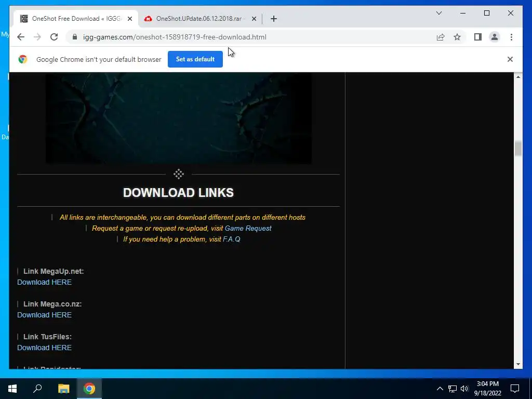
Task: Open the volume tray icon
Action: (464, 389)
